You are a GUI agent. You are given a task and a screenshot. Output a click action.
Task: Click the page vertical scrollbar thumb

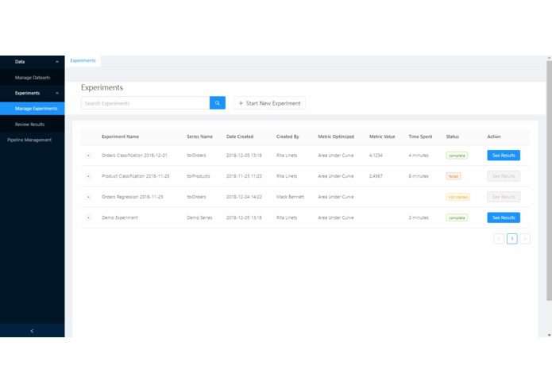click(549, 180)
